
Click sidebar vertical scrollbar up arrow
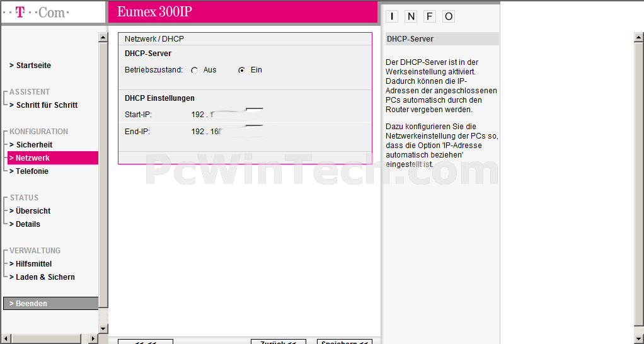[x=103, y=37]
